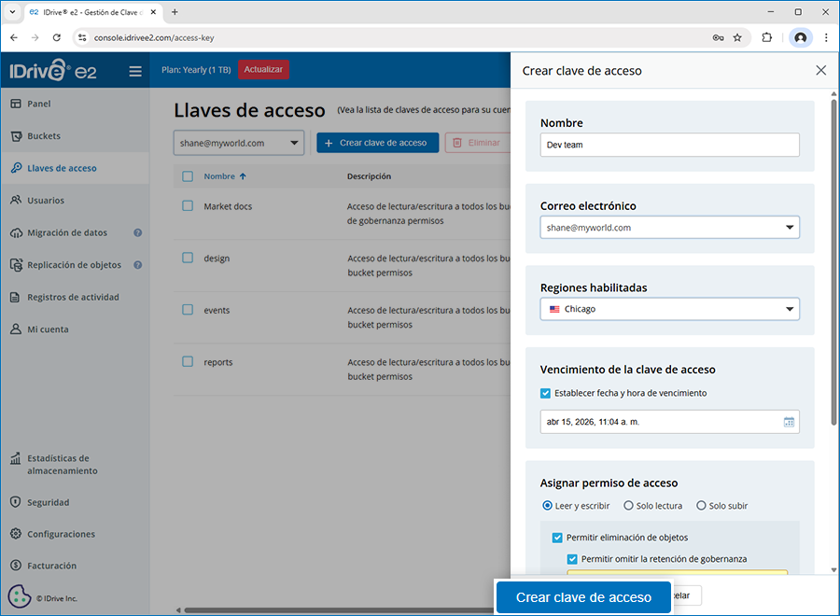
Task: Uncheck Establecer fecha y hora de vencimiento
Action: 546,393
